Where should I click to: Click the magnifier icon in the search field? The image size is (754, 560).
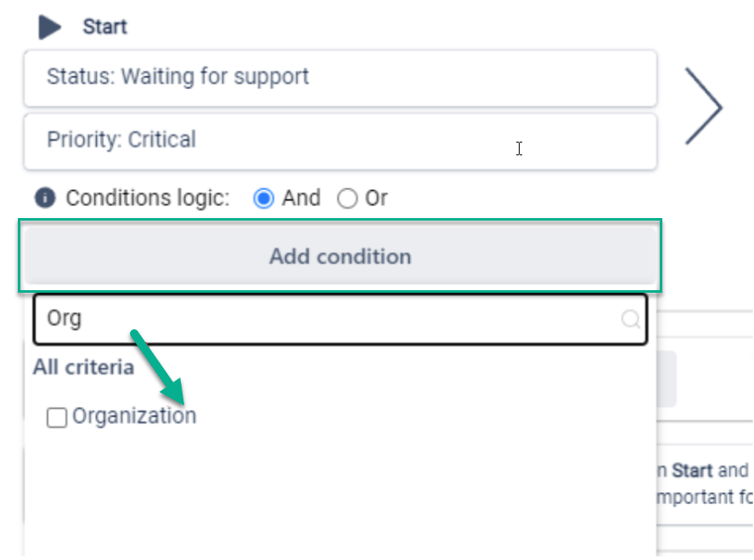pos(631,319)
